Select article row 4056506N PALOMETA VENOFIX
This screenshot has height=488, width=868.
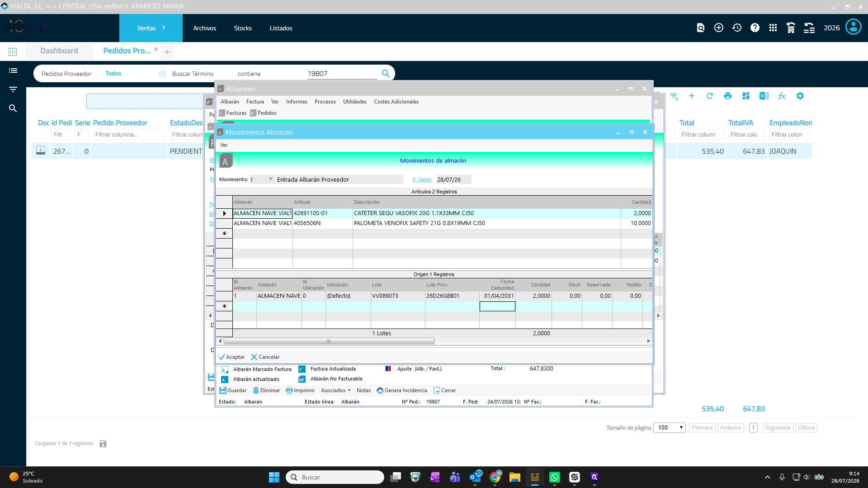(x=434, y=223)
